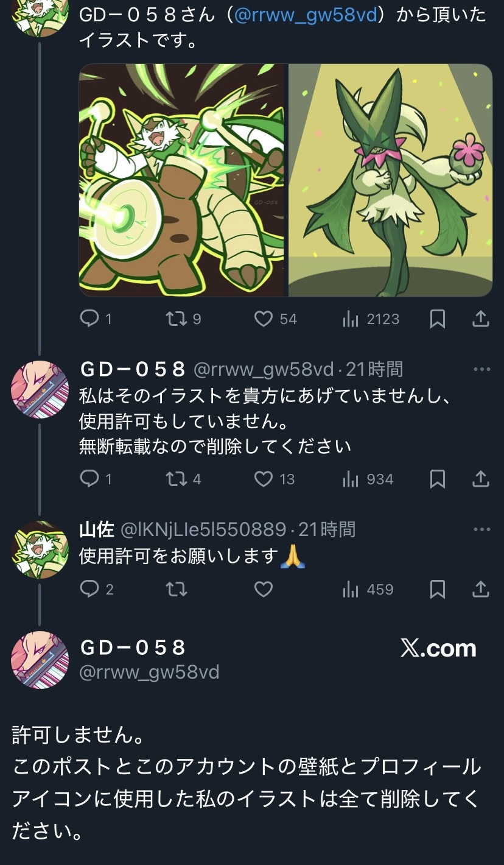
Task: Like GD-058's reply with 13 likes
Action: [x=274, y=479]
